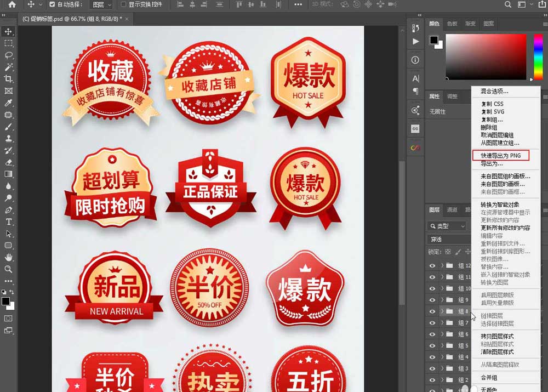This screenshot has width=548, height=392.
Task: Expand the 组 5 group arrow
Action: point(442,346)
